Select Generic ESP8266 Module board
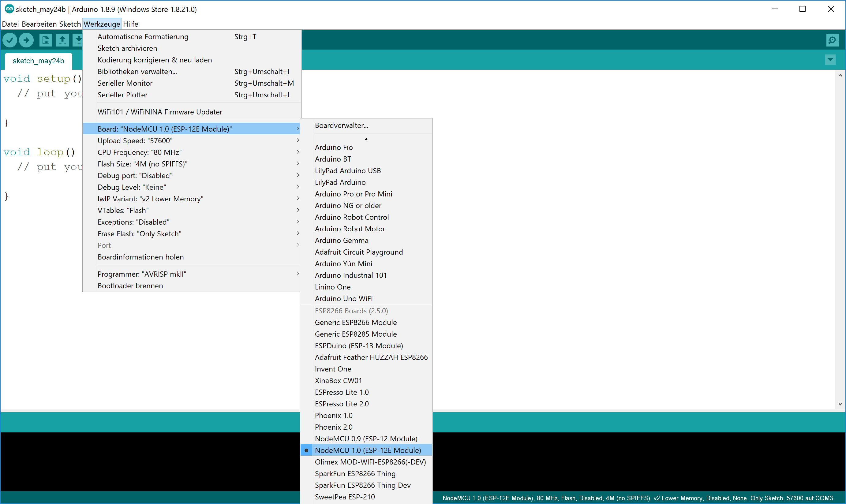 [x=366, y=322]
